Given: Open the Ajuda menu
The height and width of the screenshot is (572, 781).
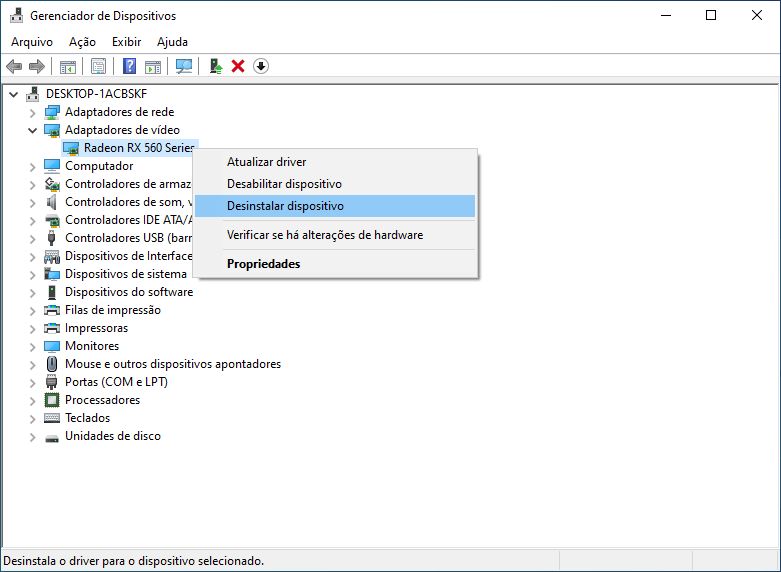Looking at the screenshot, I should pos(172,42).
